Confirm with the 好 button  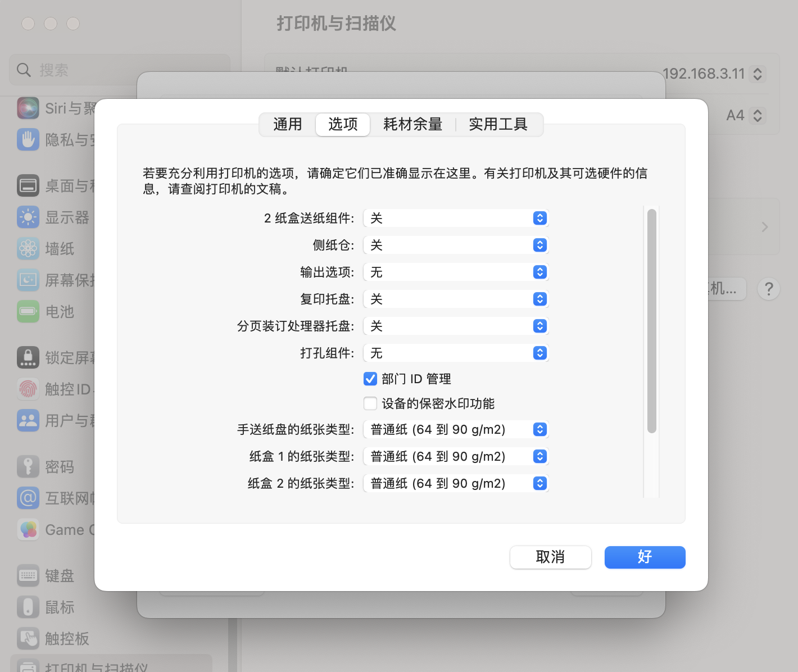point(645,557)
